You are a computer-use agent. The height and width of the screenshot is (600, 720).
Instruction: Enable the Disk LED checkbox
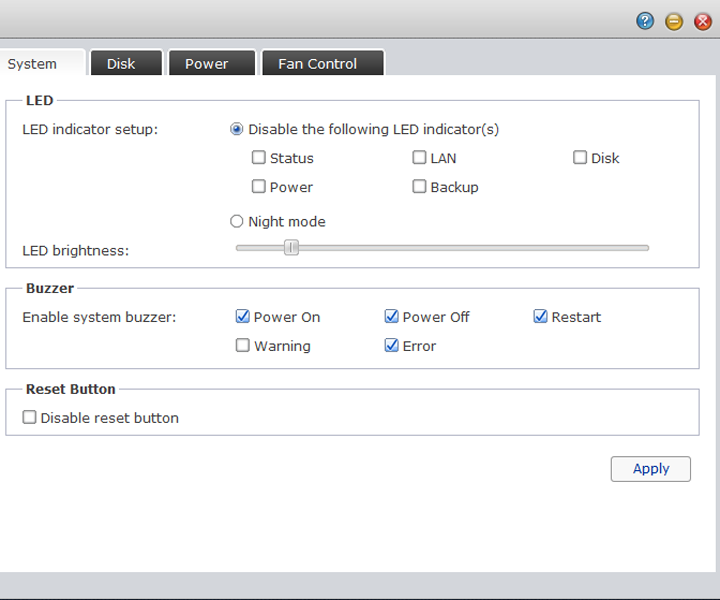(x=580, y=158)
